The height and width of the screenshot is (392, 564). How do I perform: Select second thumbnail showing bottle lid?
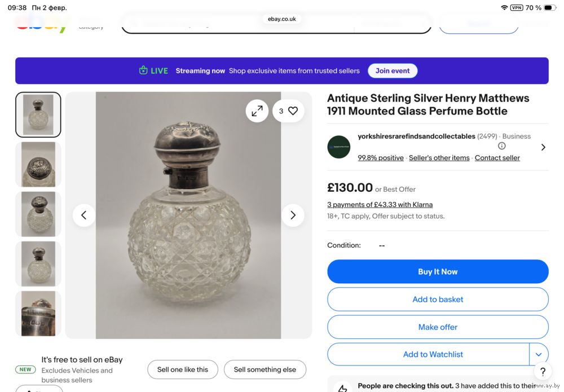(x=38, y=164)
